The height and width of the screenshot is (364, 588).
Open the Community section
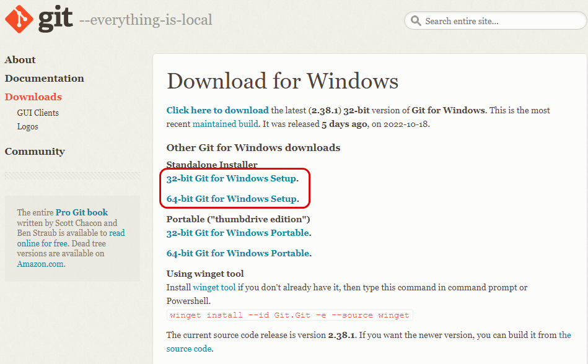pyautogui.click(x=35, y=152)
